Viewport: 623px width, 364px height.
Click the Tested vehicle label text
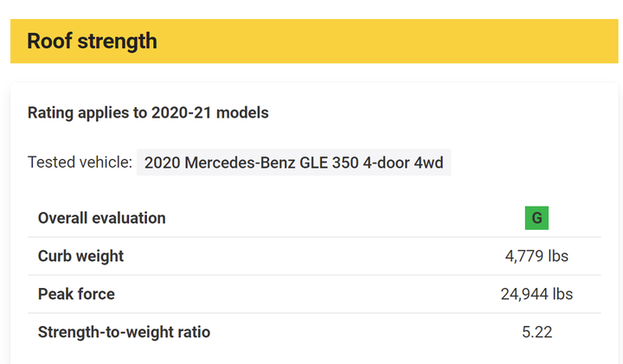80,163
